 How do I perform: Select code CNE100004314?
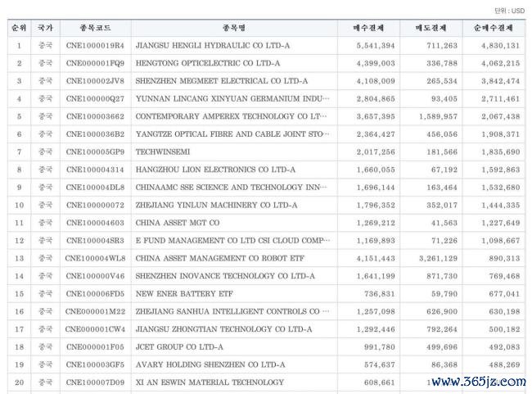point(95,170)
